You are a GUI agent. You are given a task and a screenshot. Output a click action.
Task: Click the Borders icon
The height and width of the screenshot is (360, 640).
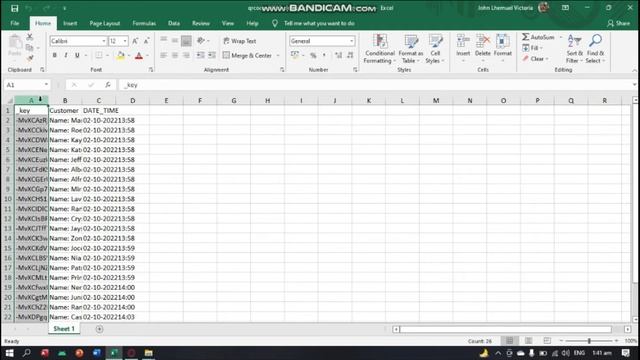[x=99, y=55]
